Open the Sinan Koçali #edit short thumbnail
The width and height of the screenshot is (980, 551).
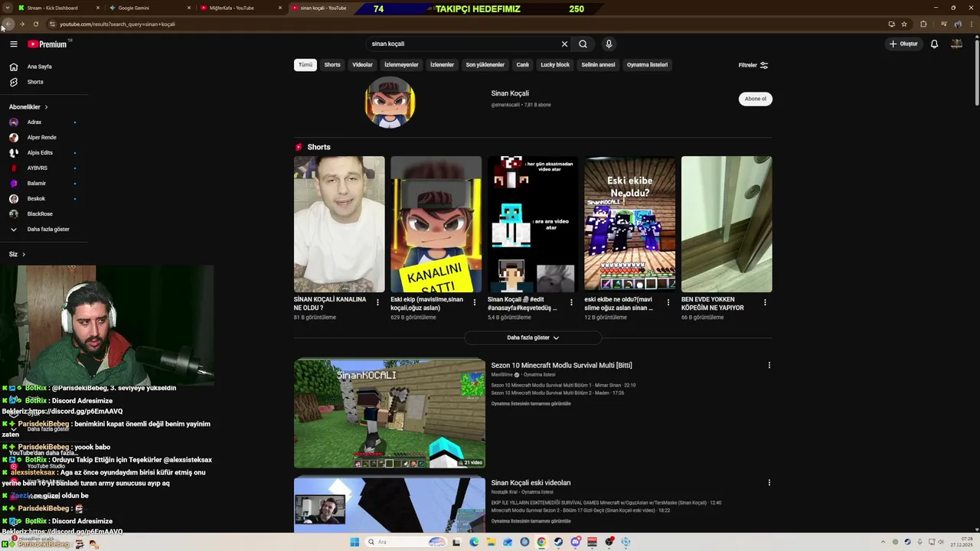[533, 224]
